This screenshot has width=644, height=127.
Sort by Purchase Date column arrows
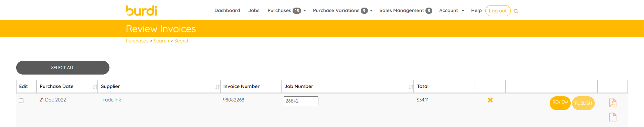point(95,87)
